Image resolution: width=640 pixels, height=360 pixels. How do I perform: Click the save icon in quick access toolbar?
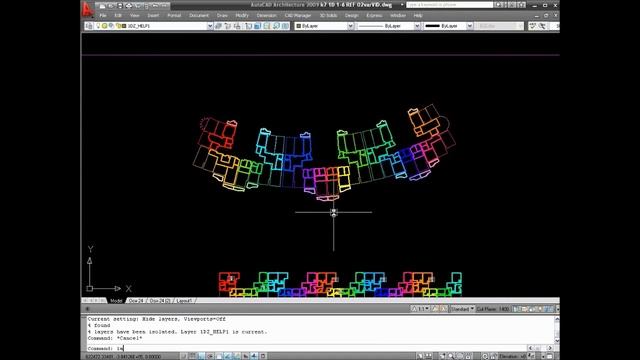120,6
